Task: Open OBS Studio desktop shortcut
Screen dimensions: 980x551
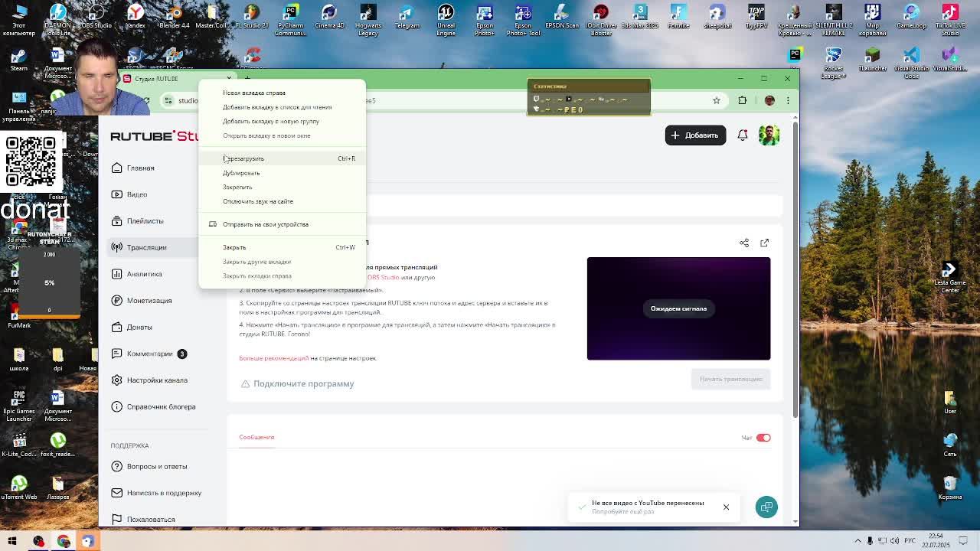Action: (x=96, y=17)
